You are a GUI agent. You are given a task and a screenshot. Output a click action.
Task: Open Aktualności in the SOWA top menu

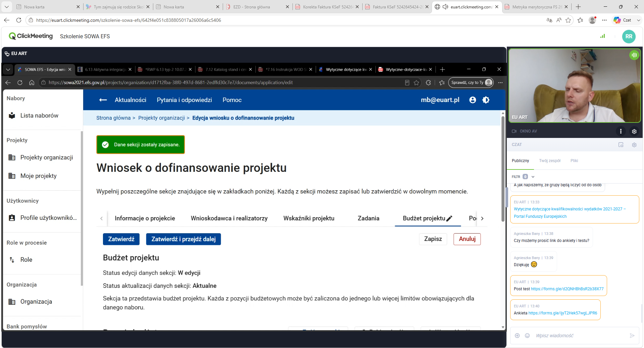pos(130,100)
